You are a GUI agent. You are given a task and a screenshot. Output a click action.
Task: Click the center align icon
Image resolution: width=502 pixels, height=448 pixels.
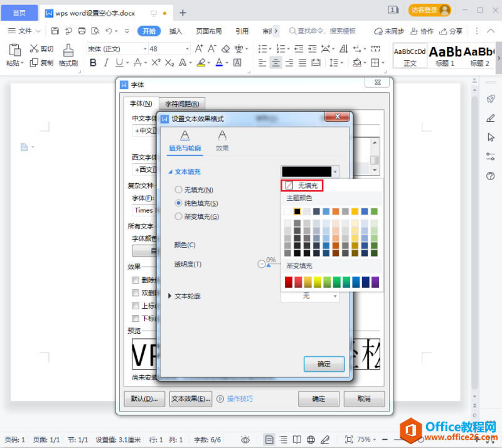coord(275,63)
